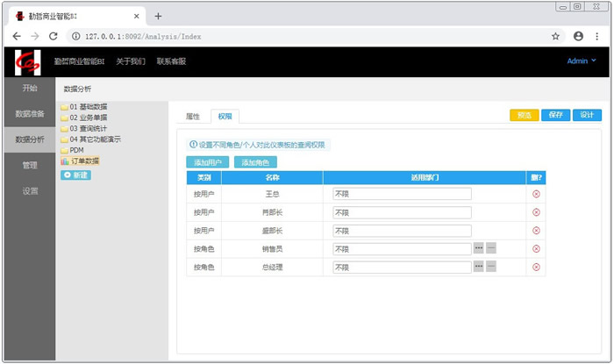The image size is (614, 364).
Task: Switch to the 属性 tab
Action: (x=193, y=116)
